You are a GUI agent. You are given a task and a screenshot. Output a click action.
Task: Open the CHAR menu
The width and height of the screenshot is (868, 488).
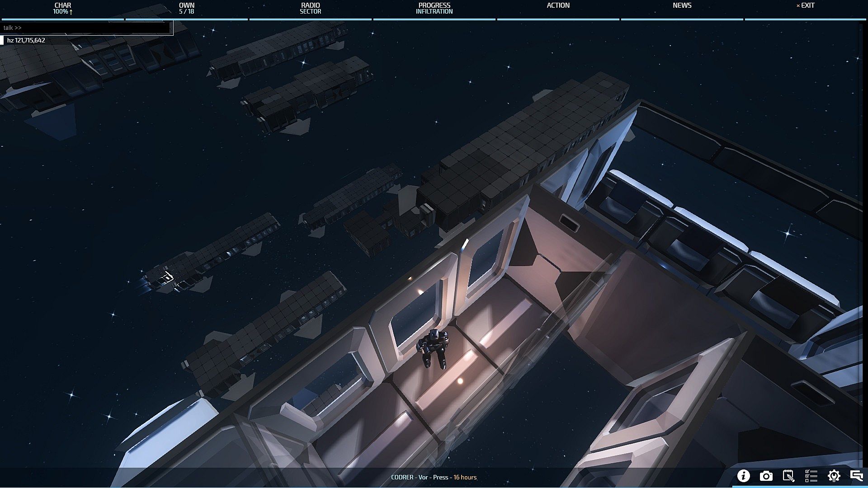tap(63, 5)
